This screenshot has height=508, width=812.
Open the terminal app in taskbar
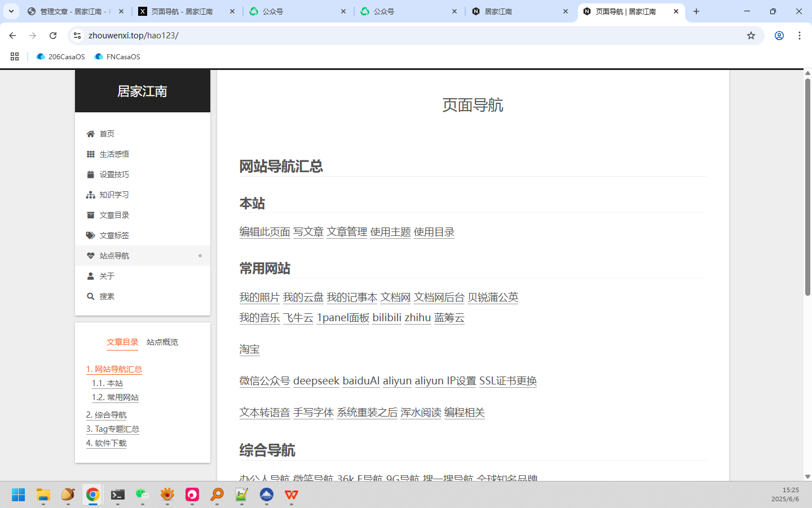[x=118, y=495]
